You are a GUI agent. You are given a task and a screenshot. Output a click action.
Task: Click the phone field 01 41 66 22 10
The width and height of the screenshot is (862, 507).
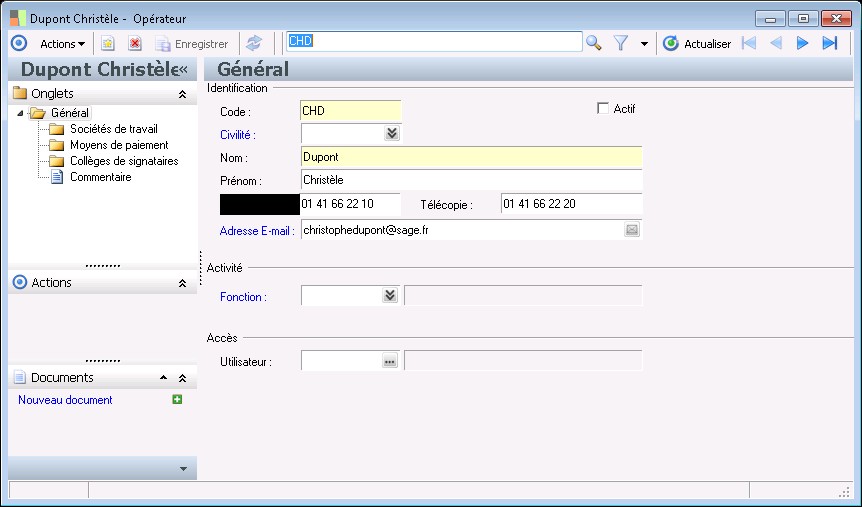(x=350, y=204)
